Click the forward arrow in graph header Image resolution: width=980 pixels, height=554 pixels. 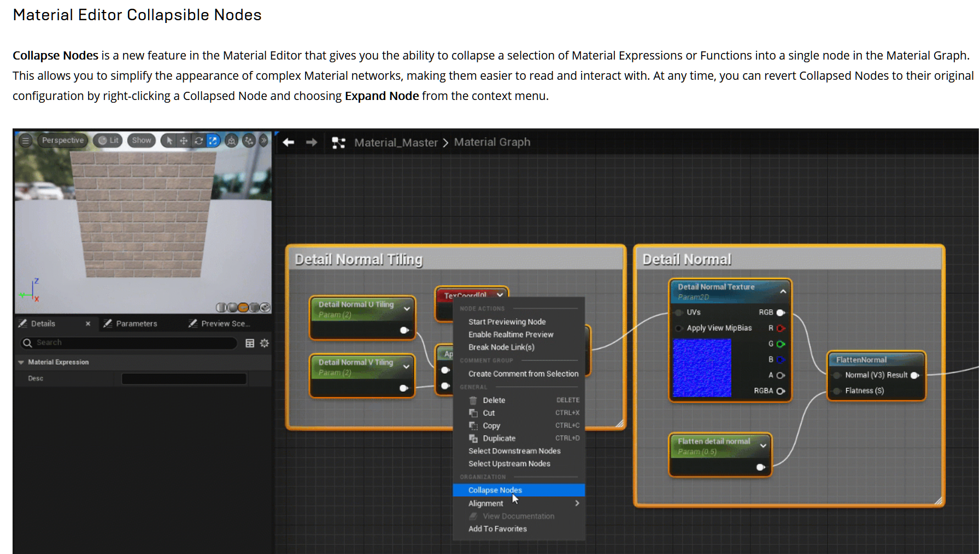[x=312, y=143]
